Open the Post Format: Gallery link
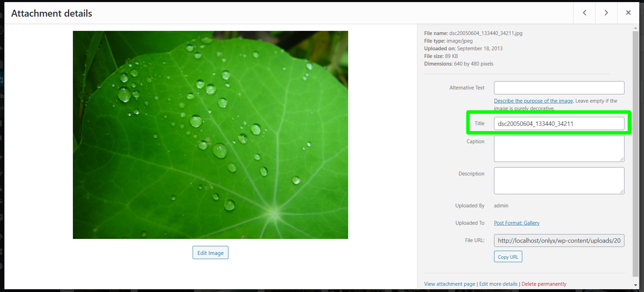 click(x=517, y=223)
